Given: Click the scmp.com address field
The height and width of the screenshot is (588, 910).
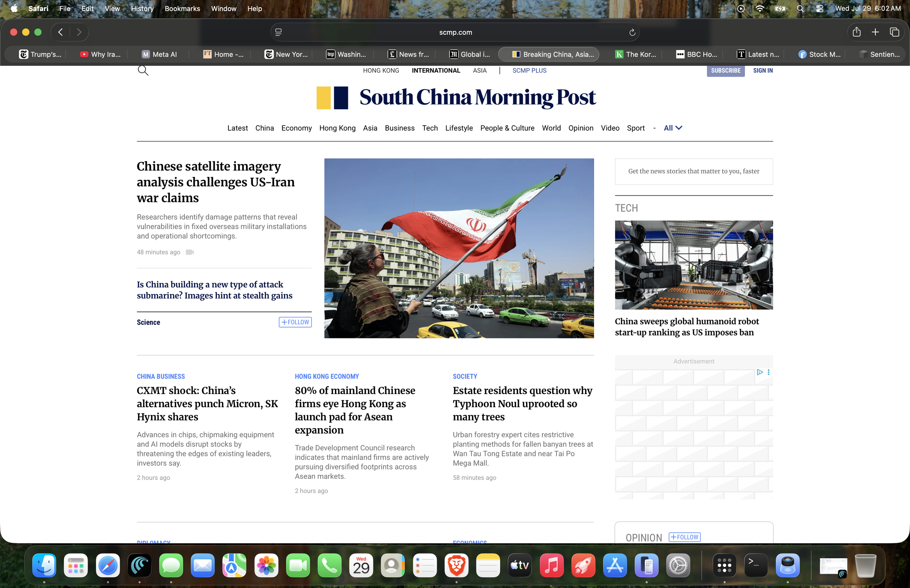Looking at the screenshot, I should pos(455,32).
